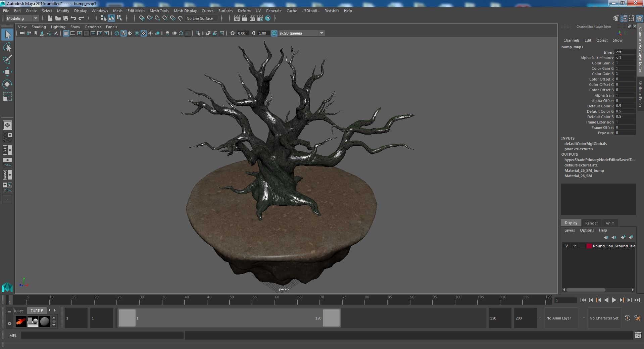Viewport: 644px width, 349px height.
Task: Select the Move tool in toolbox
Action: 7,72
